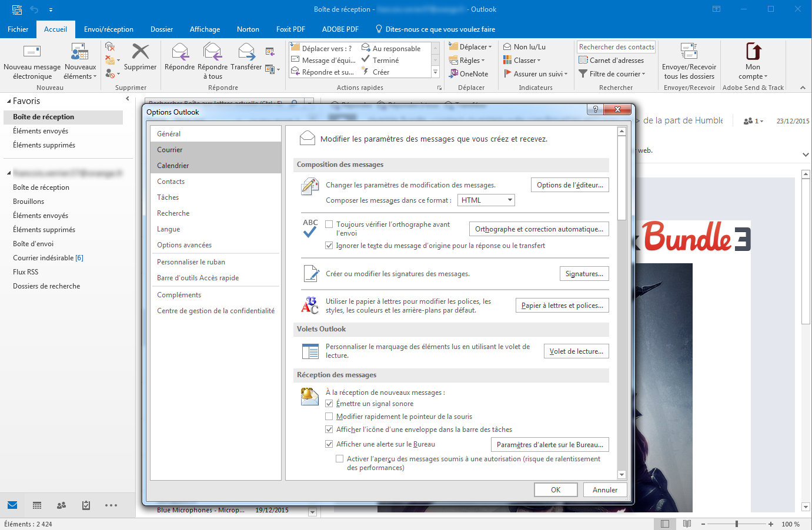Select Déplacer vers quick action
Viewport: 812px width, 530px height.
pyautogui.click(x=322, y=49)
